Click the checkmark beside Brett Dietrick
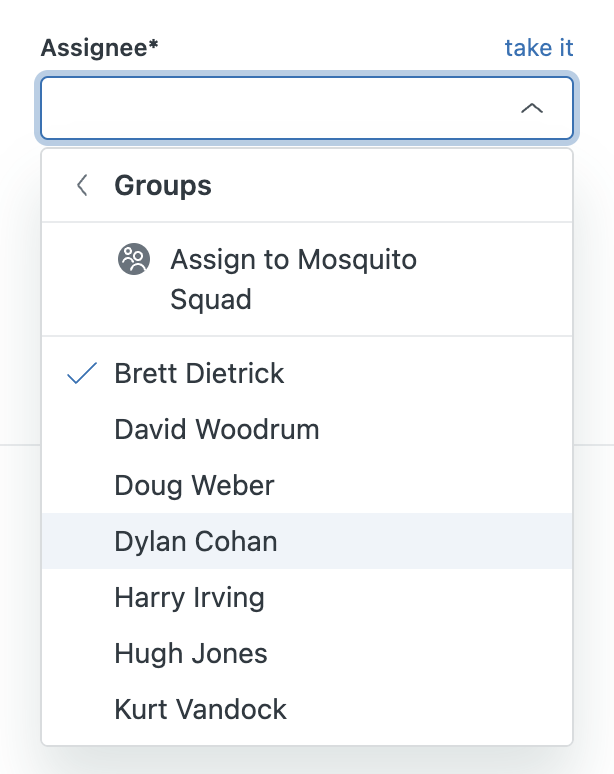Viewport: 614px width, 774px height. (x=82, y=374)
